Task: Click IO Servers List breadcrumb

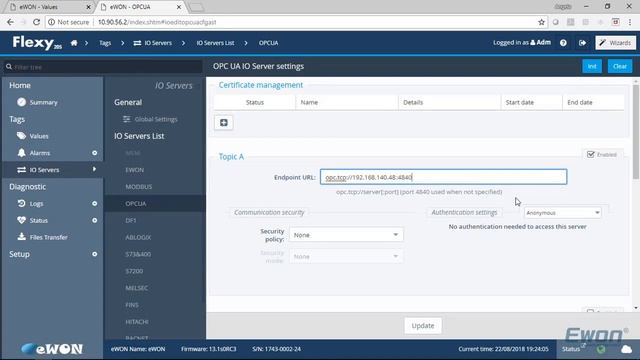Action: (x=215, y=42)
